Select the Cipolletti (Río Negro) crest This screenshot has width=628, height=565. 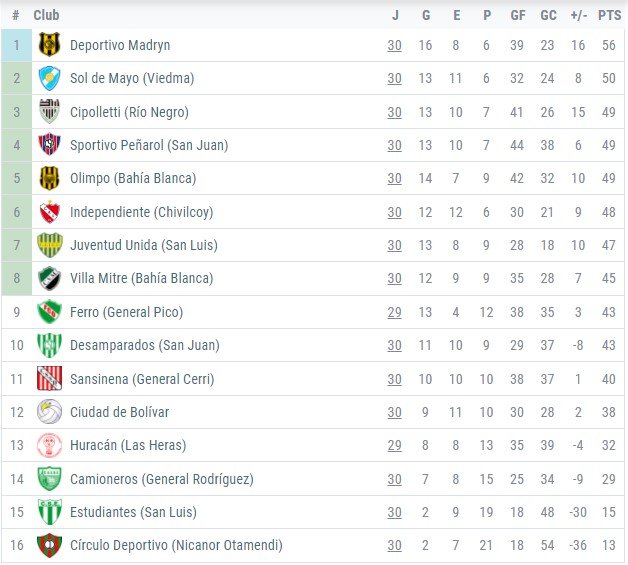pyautogui.click(x=49, y=112)
